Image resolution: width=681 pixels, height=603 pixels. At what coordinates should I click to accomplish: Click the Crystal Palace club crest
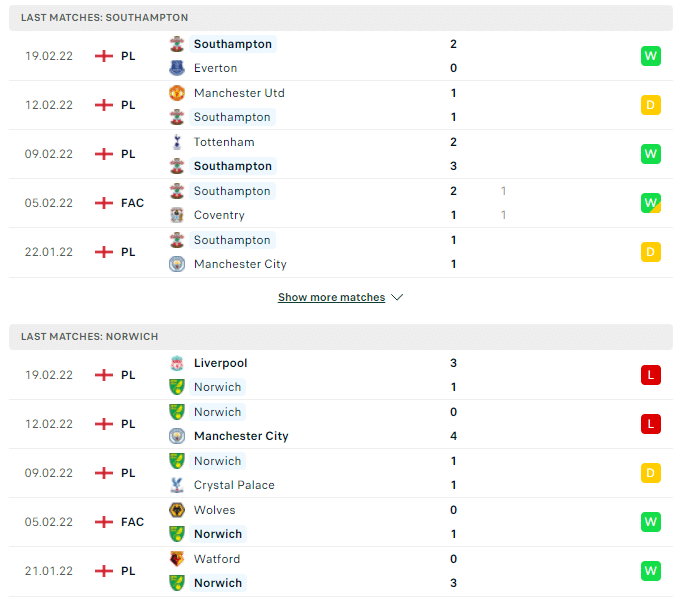[177, 485]
